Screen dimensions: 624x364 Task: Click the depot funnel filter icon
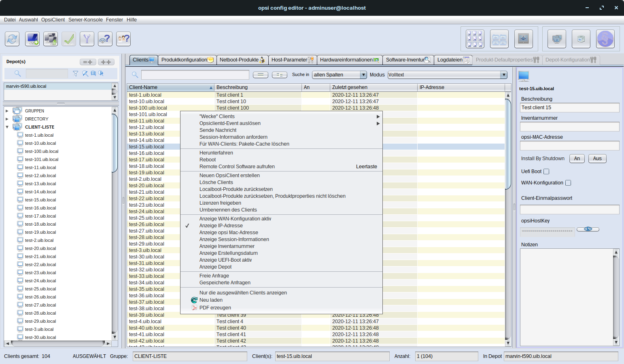click(x=75, y=73)
